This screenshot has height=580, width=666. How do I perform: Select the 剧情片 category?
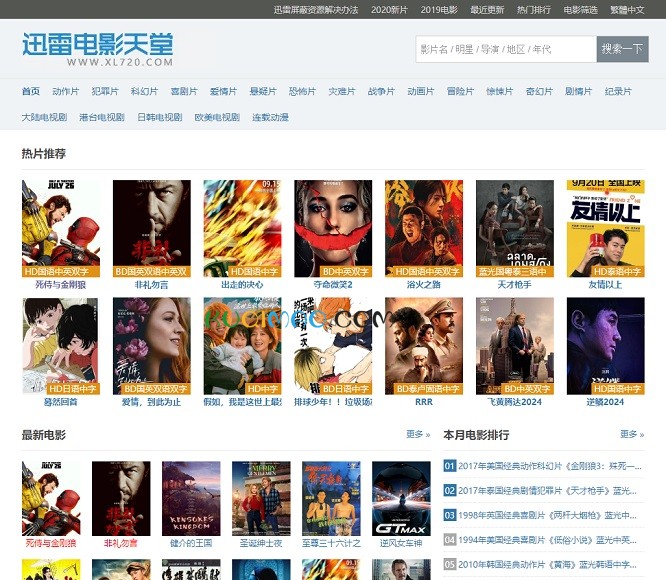tap(579, 91)
